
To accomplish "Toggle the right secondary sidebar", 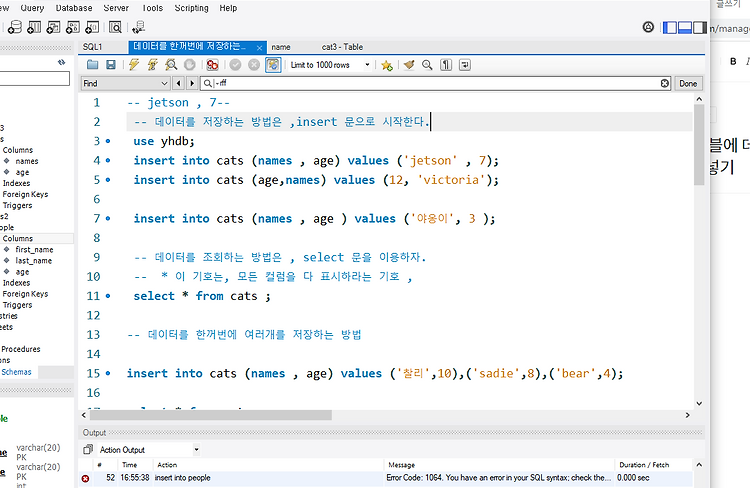I will [700, 28].
